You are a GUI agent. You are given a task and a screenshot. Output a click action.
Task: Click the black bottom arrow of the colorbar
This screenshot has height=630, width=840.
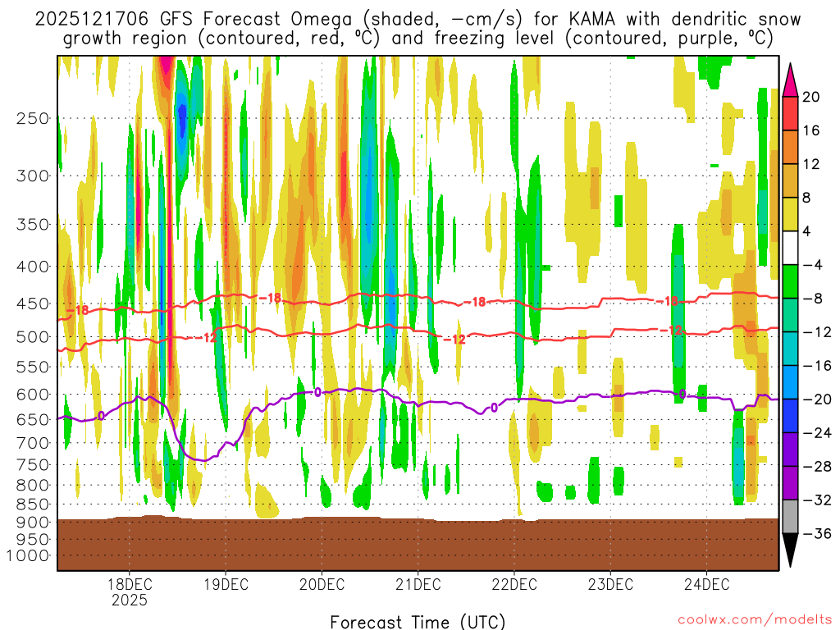coord(790,550)
